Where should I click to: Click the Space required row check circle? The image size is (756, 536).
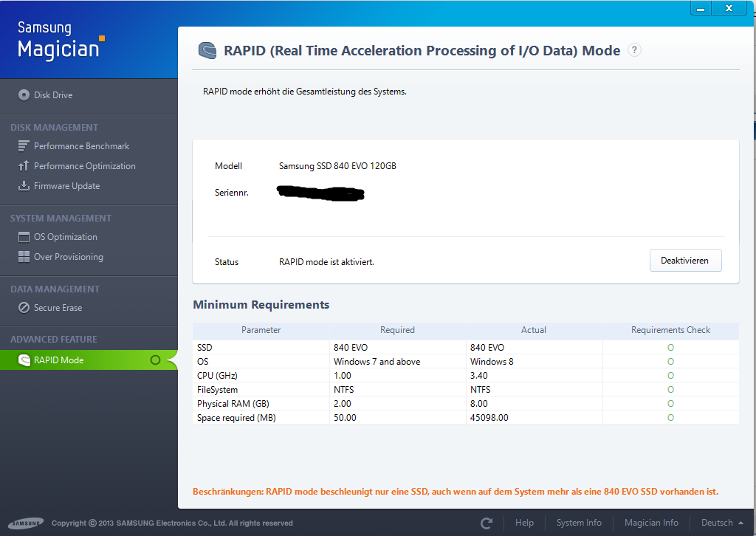[x=670, y=417]
